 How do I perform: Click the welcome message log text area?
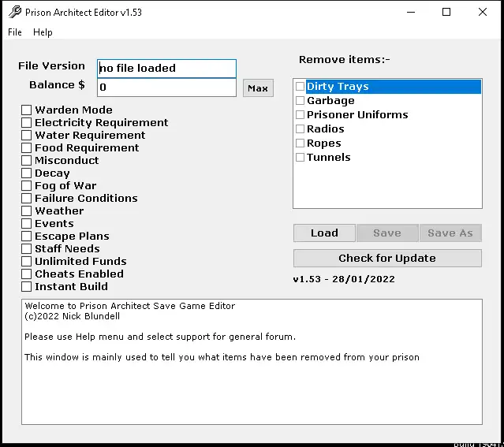pos(252,362)
